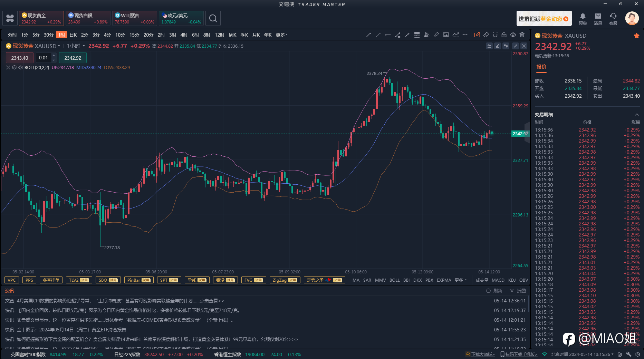This screenshot has height=359, width=644.
Task: Select the highlighter marker tool
Action: 436,35
